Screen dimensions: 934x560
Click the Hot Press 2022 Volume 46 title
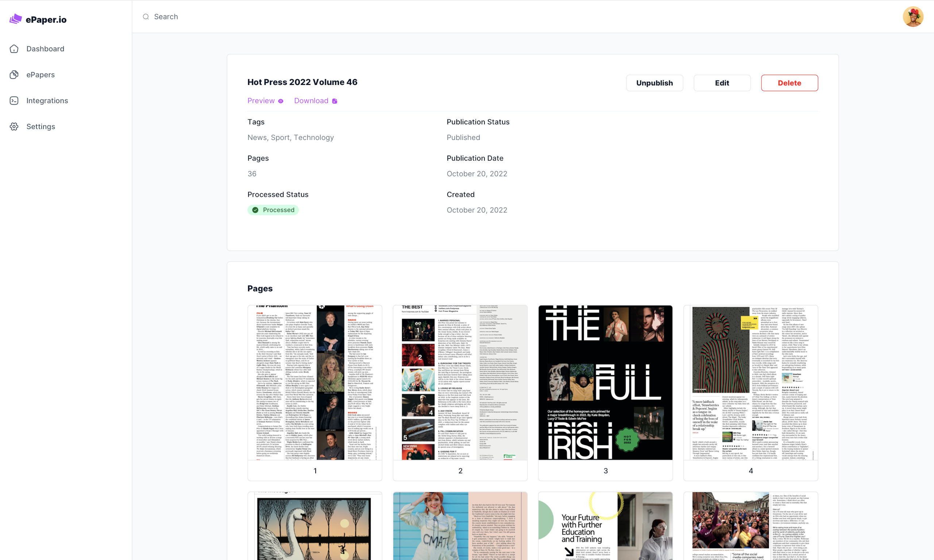click(302, 82)
